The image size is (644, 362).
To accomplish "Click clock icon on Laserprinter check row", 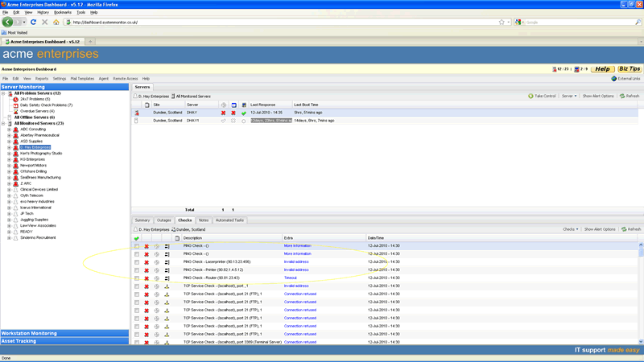I will pyautogui.click(x=156, y=262).
